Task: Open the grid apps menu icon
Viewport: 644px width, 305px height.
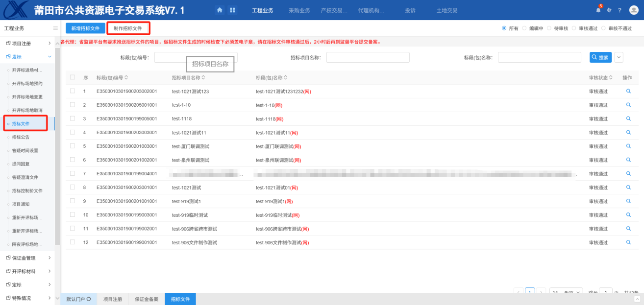Action: pos(232,10)
